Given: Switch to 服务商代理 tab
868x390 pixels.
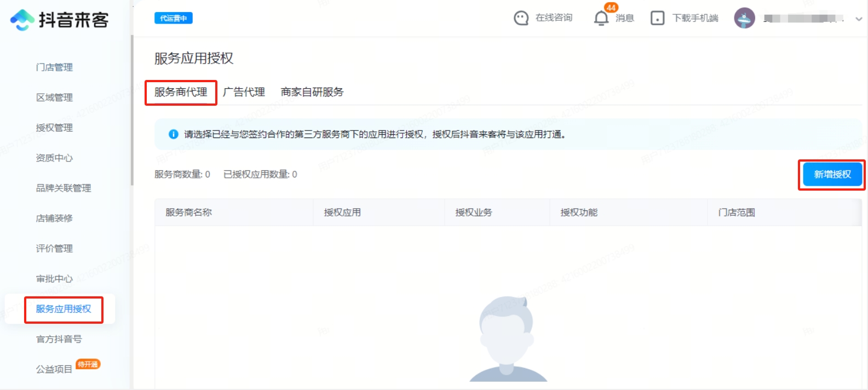Looking at the screenshot, I should pos(181,92).
